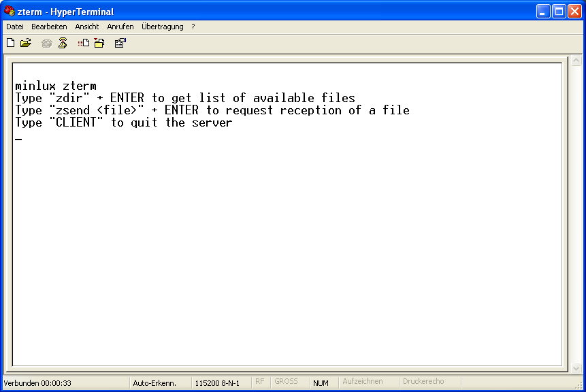586x392 pixels.
Task: Click the Receive file toolbar icon
Action: [99, 43]
